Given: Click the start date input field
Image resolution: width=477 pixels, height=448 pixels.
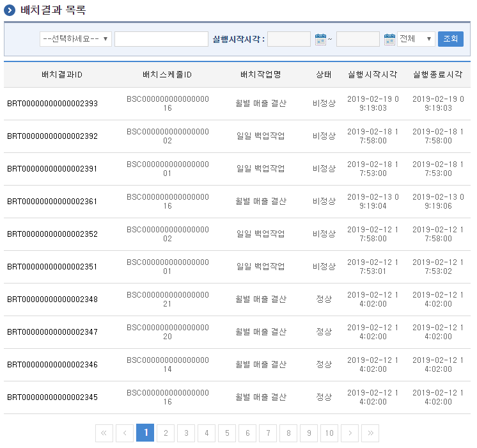Looking at the screenshot, I should [x=289, y=39].
